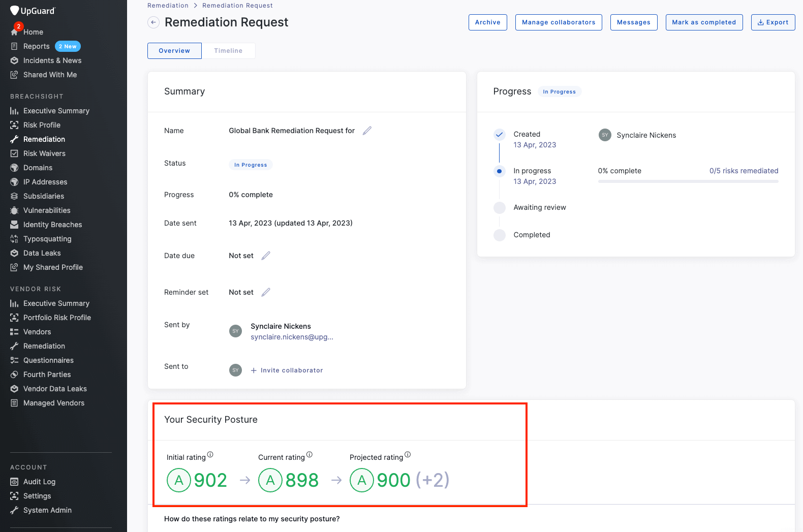Open Settings in Account section

click(37, 496)
